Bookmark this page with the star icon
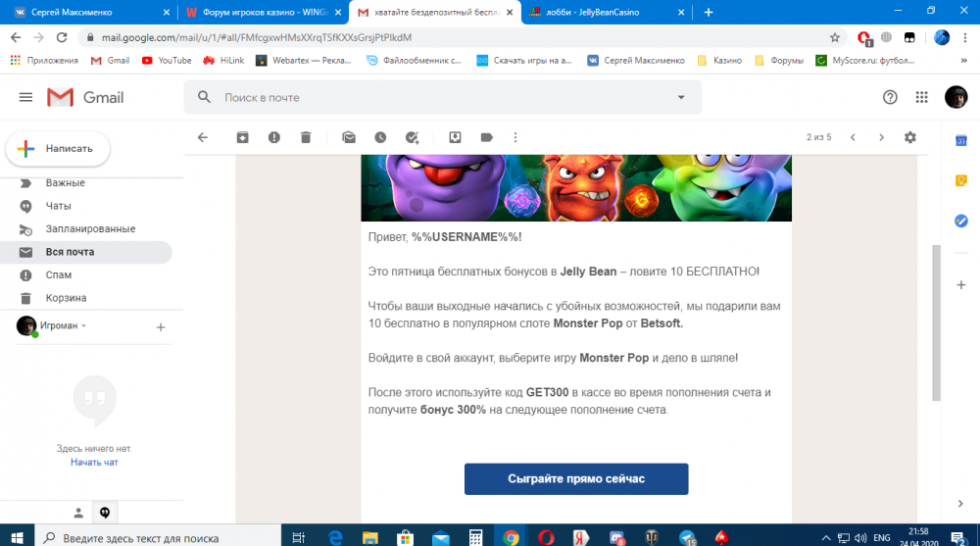The image size is (980, 546). tap(834, 37)
